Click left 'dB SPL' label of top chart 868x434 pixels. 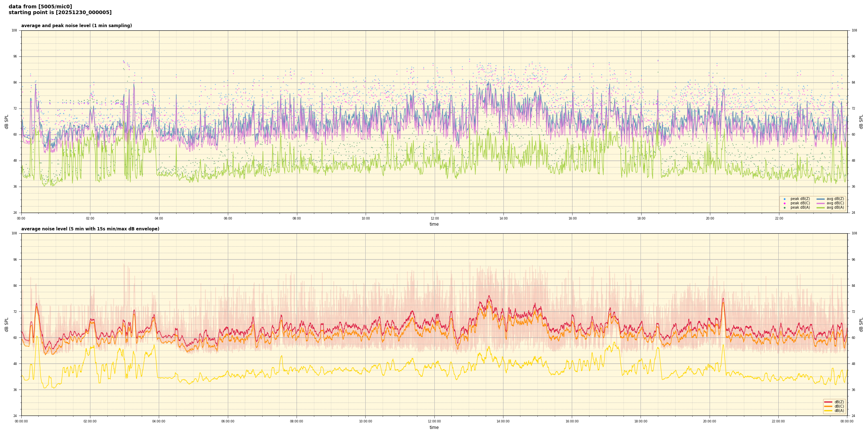[7, 122]
